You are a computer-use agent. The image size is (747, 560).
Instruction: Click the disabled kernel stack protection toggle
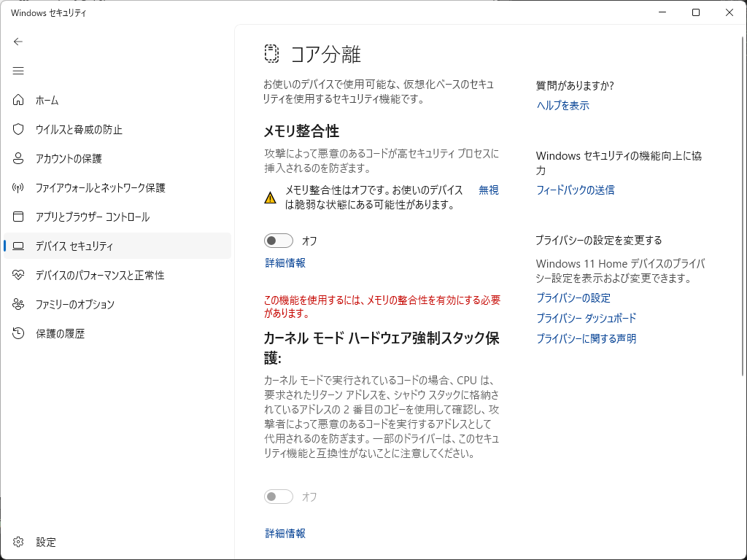click(x=279, y=497)
